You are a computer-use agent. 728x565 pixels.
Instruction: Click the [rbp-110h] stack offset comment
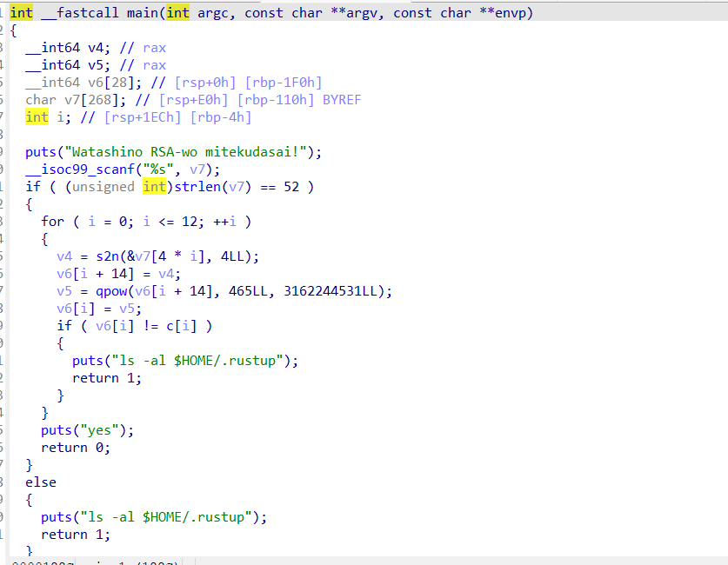pyautogui.click(x=276, y=100)
